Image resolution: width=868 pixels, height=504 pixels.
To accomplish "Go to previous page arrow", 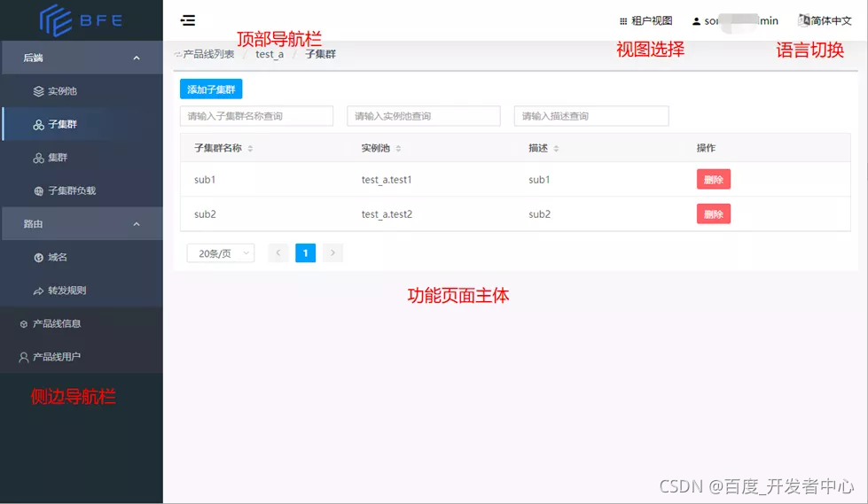I will tap(278, 252).
